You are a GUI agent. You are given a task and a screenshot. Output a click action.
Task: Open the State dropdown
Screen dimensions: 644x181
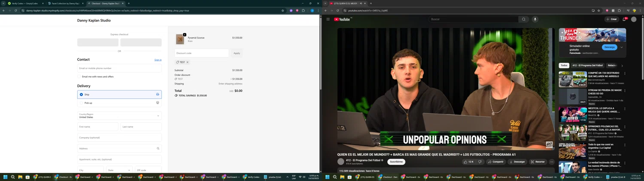click(119, 170)
